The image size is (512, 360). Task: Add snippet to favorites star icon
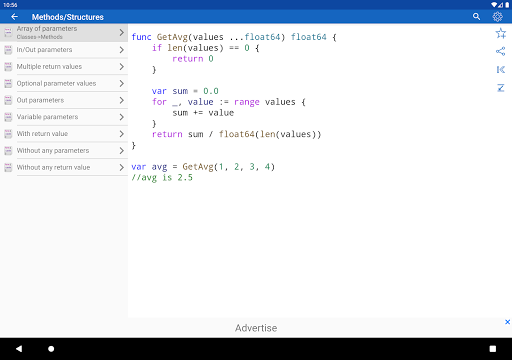[x=501, y=33]
